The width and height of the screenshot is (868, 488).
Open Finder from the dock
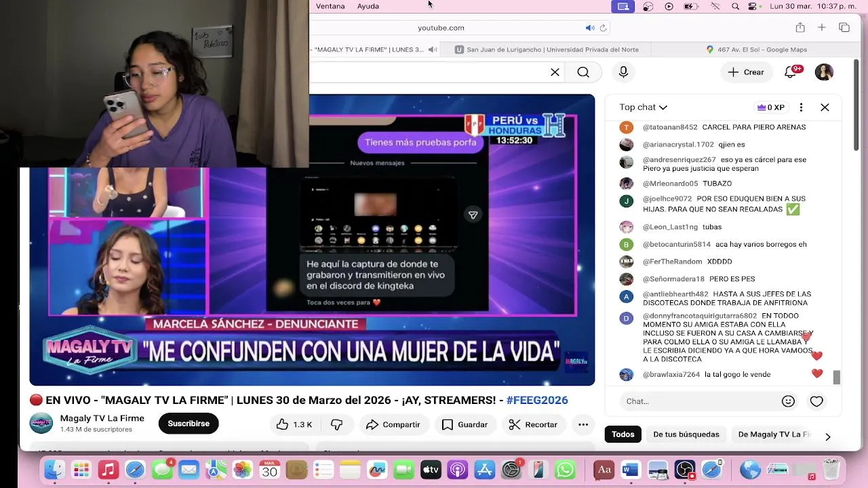pos(54,469)
